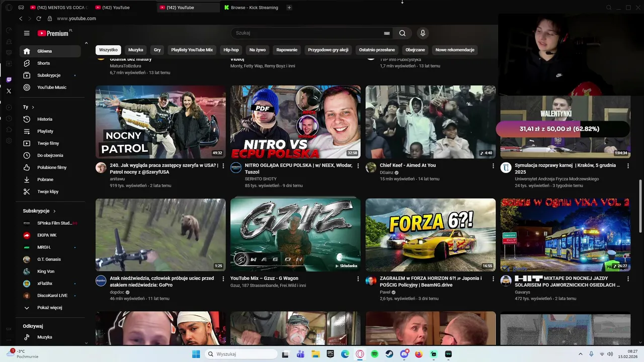Select the Wszystko filter chip
Viewport: 644px width, 362px height.
click(x=108, y=50)
